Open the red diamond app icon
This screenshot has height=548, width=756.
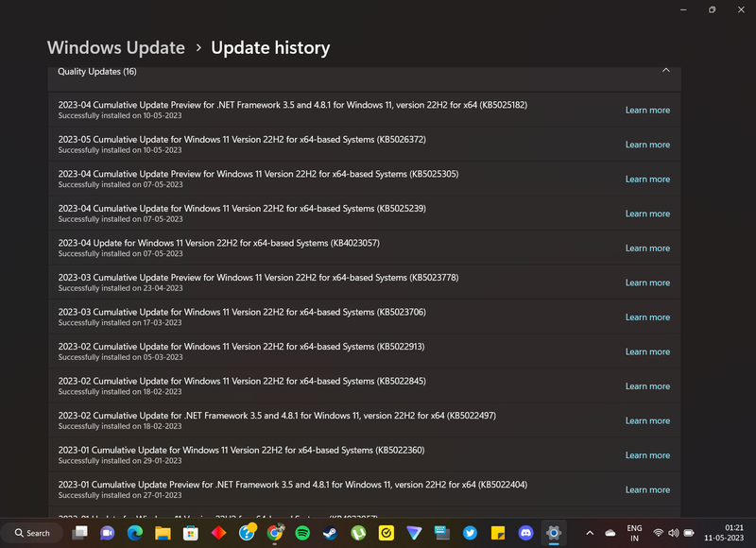218,533
